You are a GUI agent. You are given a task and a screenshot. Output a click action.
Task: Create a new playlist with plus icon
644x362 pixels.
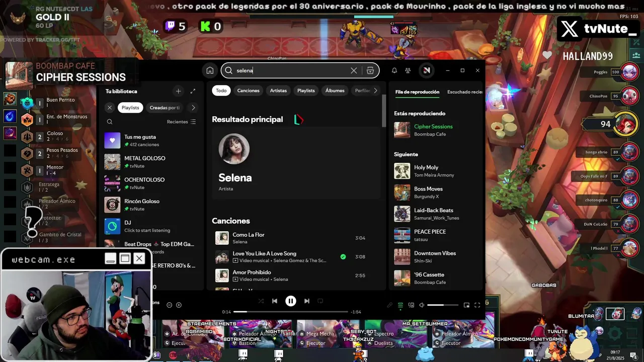click(x=178, y=91)
